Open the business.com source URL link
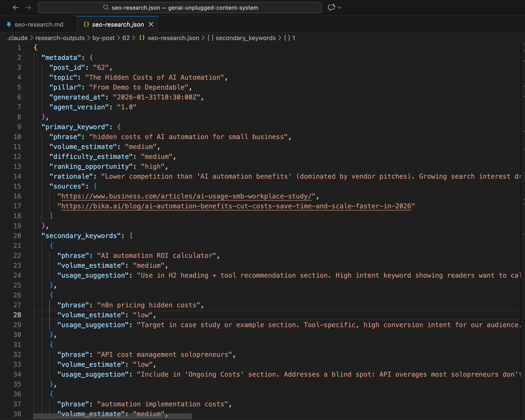 (186, 196)
